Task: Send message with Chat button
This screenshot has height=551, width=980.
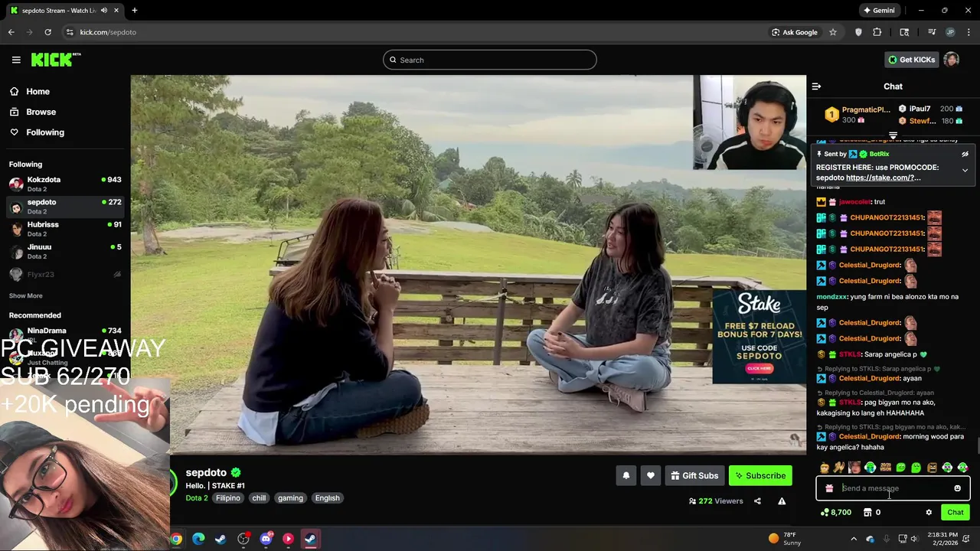Action: click(x=955, y=513)
